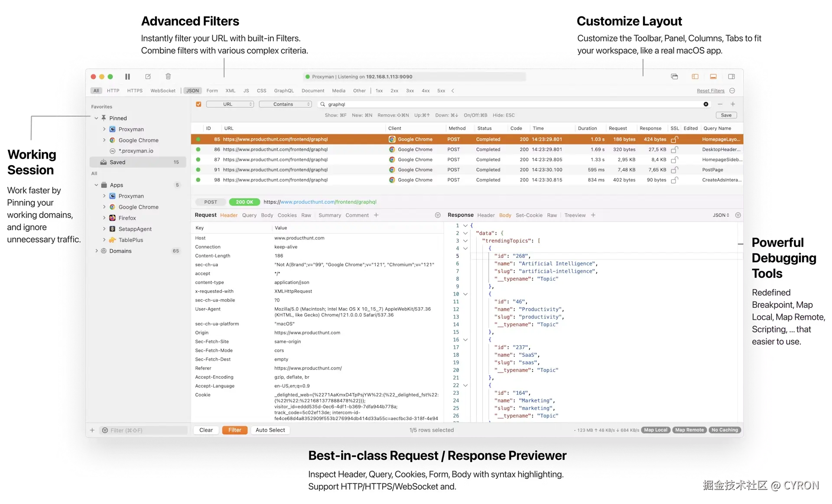Click SSL lock icon on request 86
This screenshot has width=832, height=504.
click(674, 150)
